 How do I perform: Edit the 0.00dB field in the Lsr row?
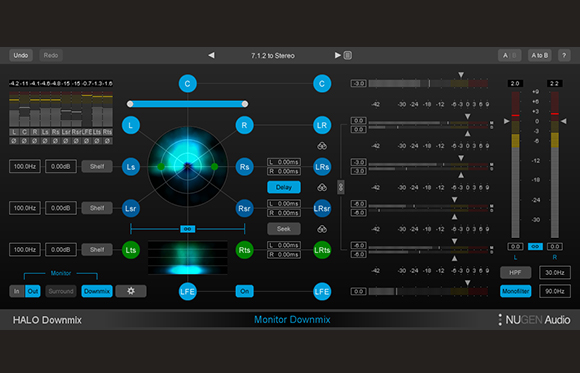click(61, 208)
